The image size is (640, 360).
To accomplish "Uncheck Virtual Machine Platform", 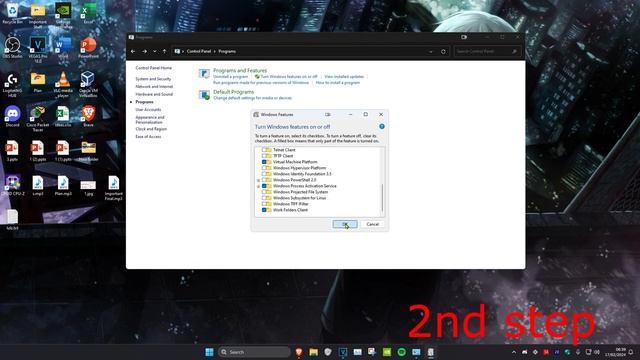I will [264, 162].
